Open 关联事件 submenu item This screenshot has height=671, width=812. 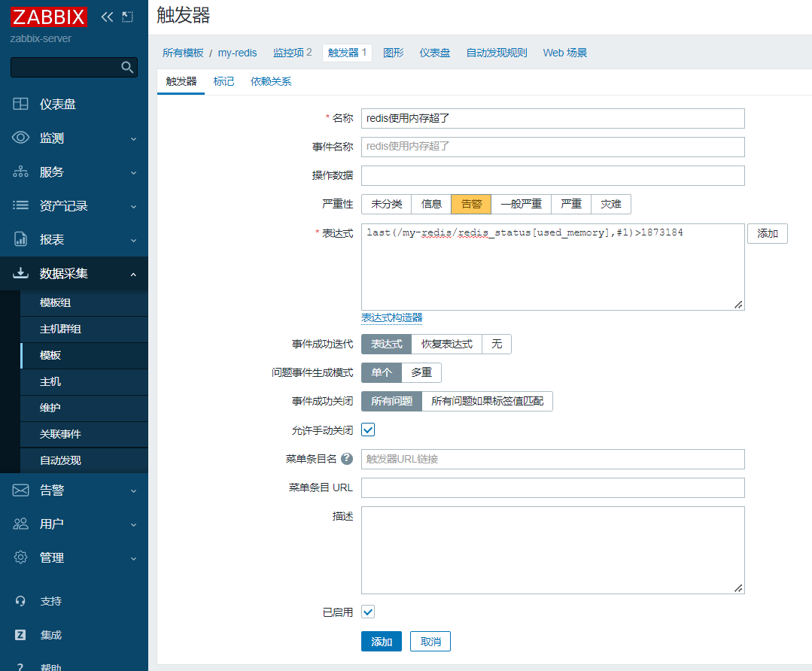click(x=84, y=434)
